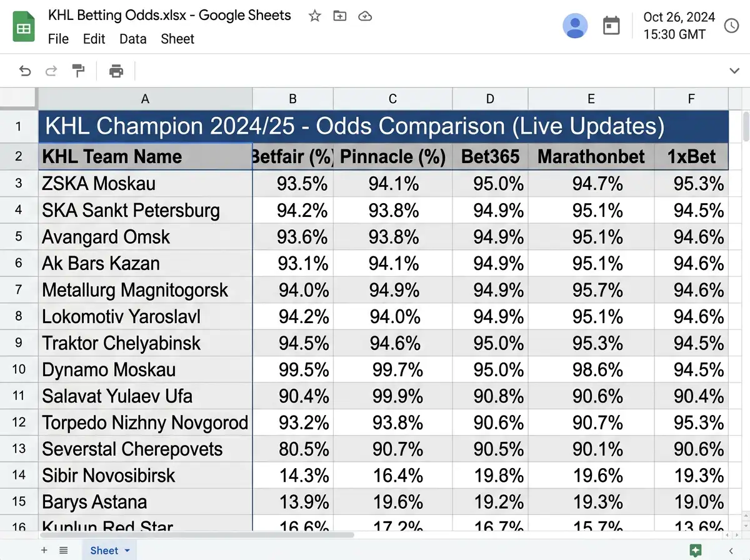Click the undo arrow icon

click(25, 71)
